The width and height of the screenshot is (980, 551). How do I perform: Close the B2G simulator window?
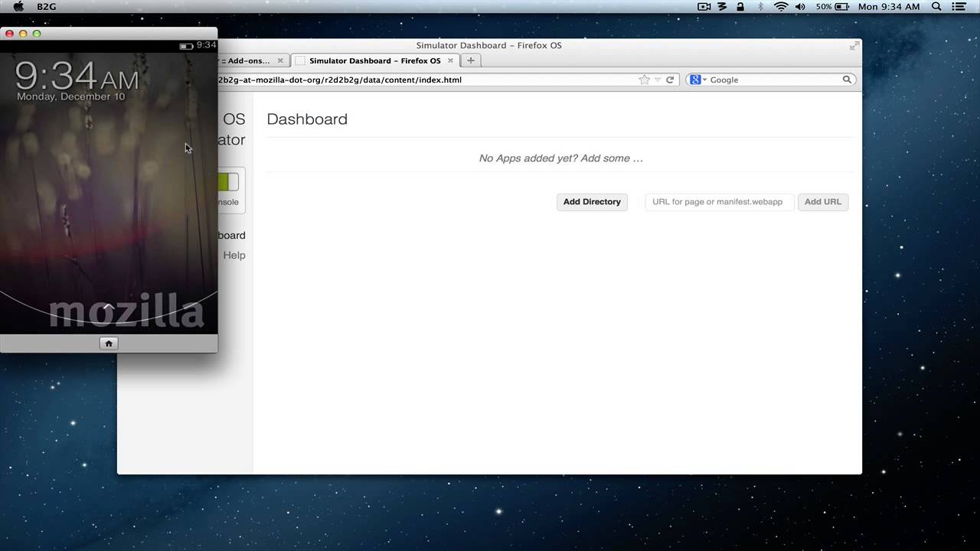(9, 34)
